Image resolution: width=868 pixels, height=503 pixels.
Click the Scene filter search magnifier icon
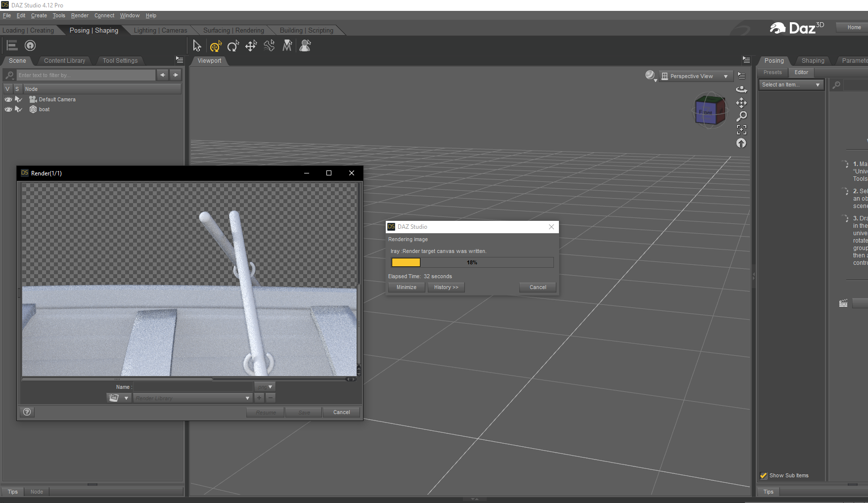[x=9, y=75]
